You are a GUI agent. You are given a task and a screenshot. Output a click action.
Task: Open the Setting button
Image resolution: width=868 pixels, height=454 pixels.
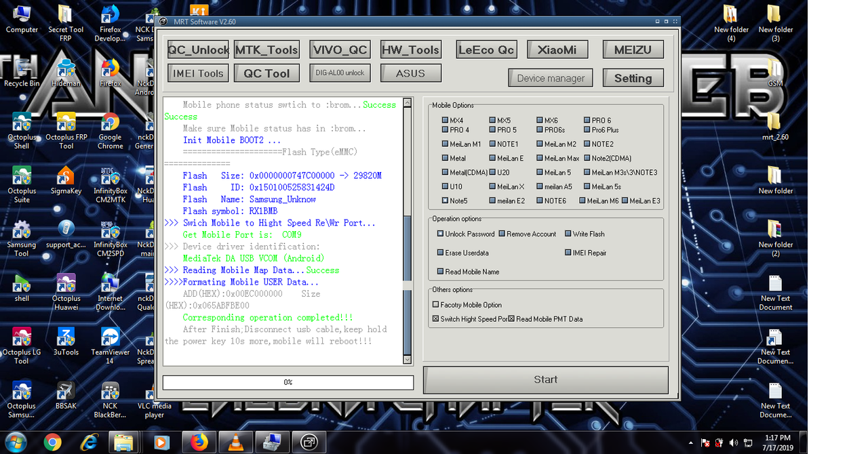point(633,78)
